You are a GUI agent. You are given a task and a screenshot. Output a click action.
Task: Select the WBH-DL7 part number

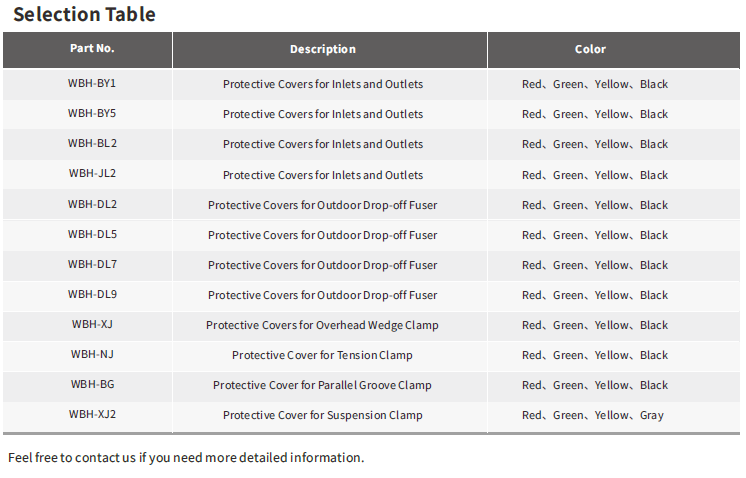coord(92,264)
